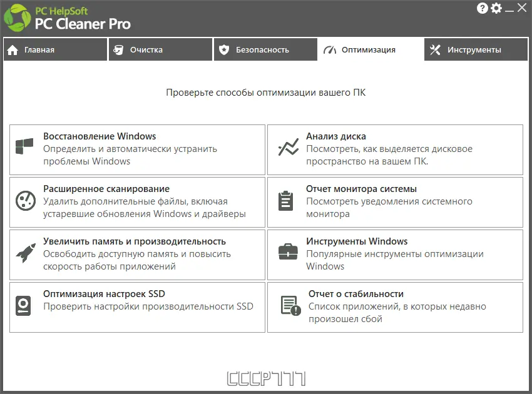The height and width of the screenshot is (394, 532).
Task: Click heading 'Проверьте способы оптимизации вашего ПК'
Action: [265, 93]
